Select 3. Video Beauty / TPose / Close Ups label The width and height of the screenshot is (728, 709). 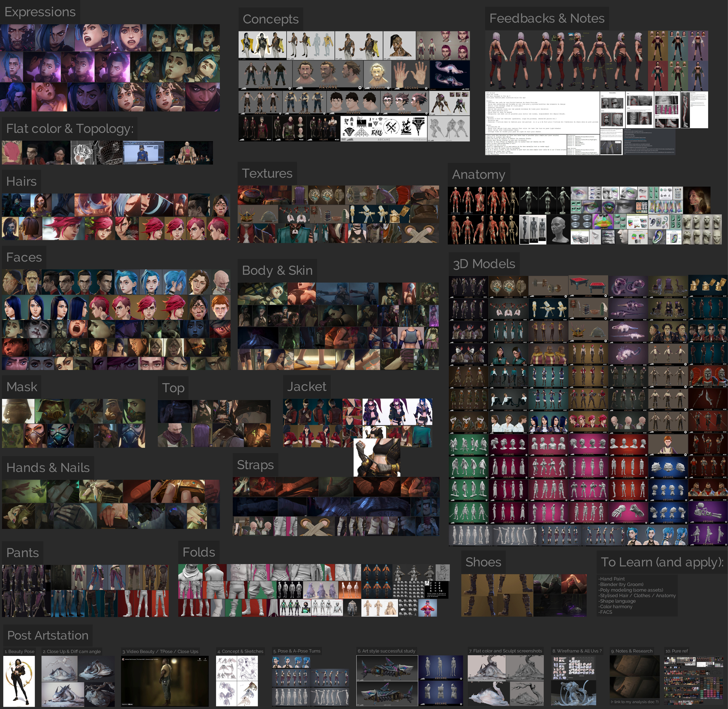tap(160, 652)
